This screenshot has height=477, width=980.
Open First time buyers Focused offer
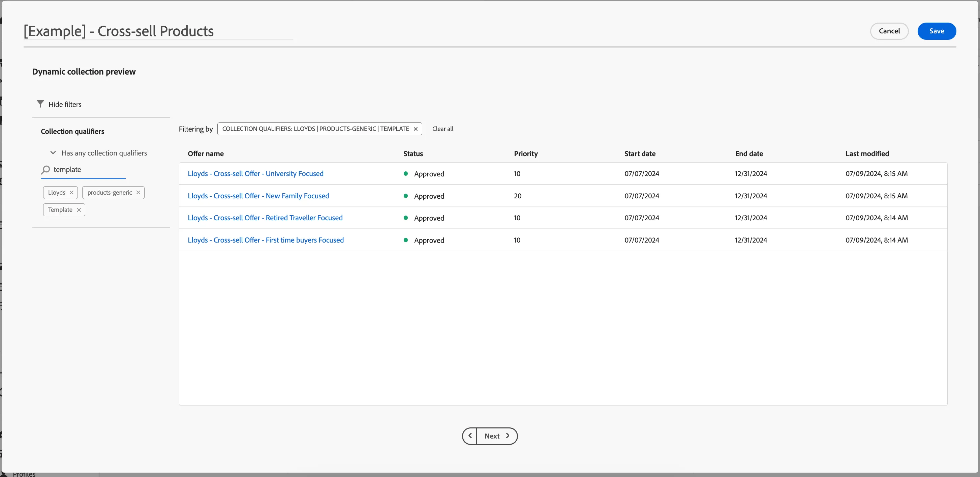(266, 240)
